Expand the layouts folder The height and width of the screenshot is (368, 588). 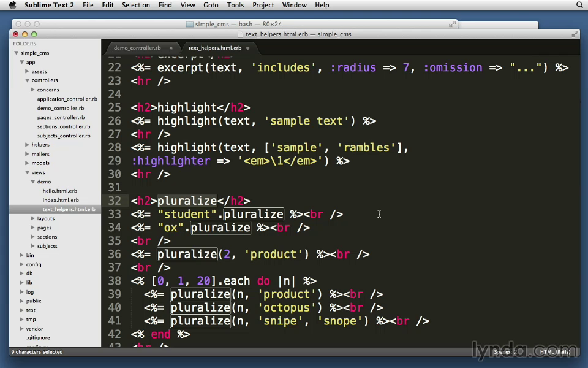click(32, 218)
